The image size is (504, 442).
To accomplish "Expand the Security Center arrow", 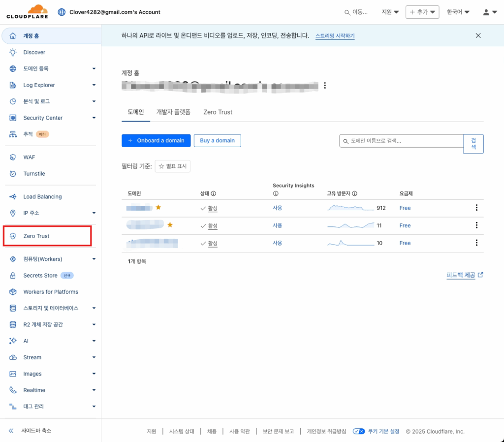I will coord(94,118).
